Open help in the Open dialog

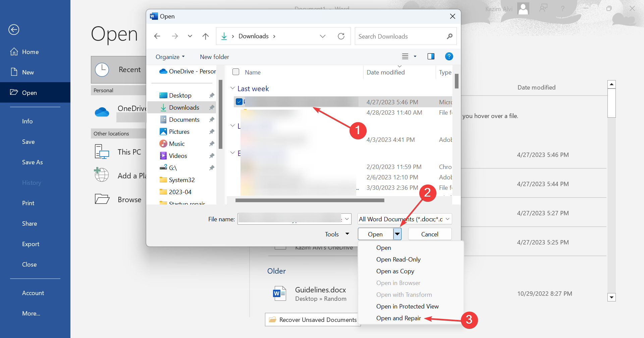pos(449,56)
